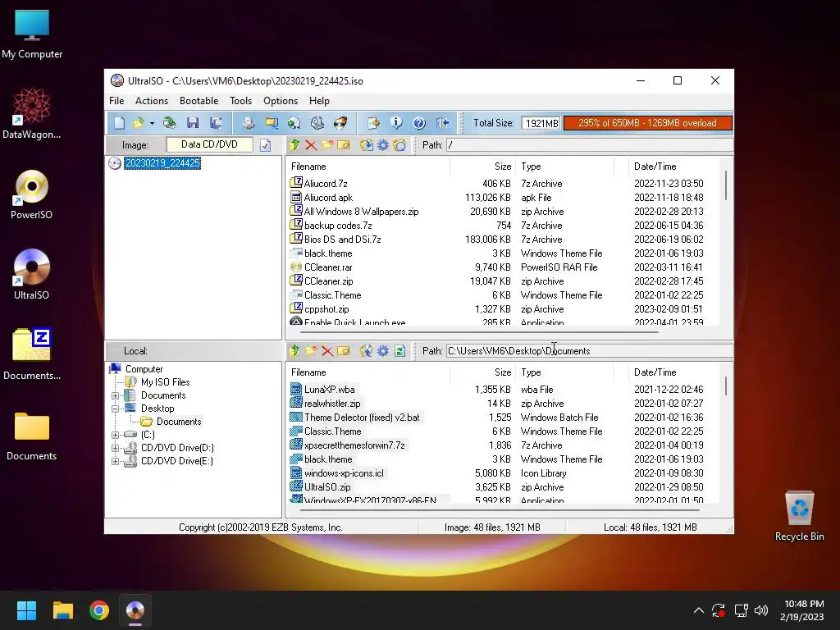The image size is (840, 630).
Task: Click Up one level in Local pane
Action: (x=294, y=351)
